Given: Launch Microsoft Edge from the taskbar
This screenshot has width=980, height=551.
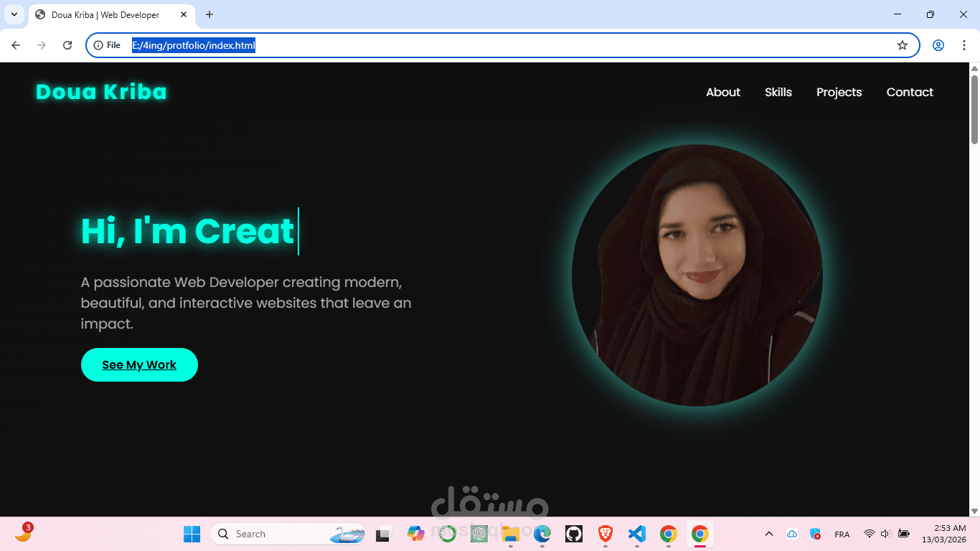Looking at the screenshot, I should coord(542,534).
